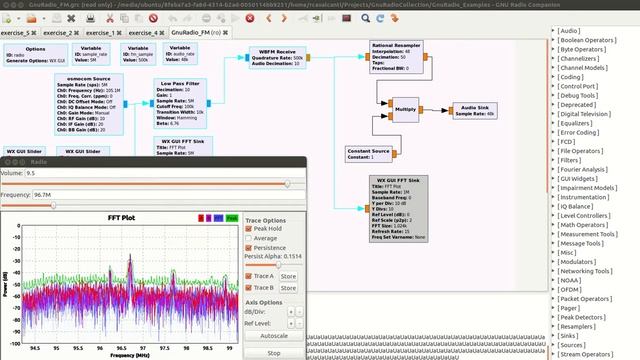Viewport: 640px width, 360px height.
Task: Expand the [Sinks] category
Action: tap(553, 336)
